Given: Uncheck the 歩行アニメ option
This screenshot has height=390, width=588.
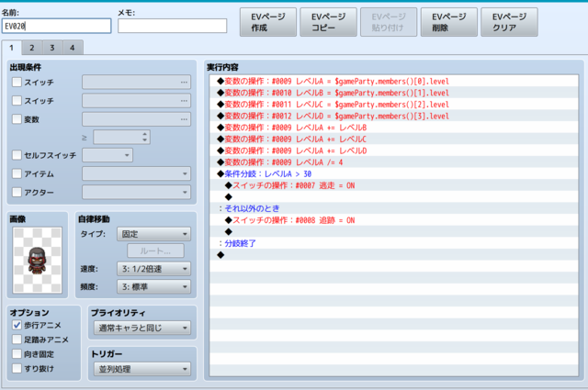Looking at the screenshot, I should pos(17,325).
